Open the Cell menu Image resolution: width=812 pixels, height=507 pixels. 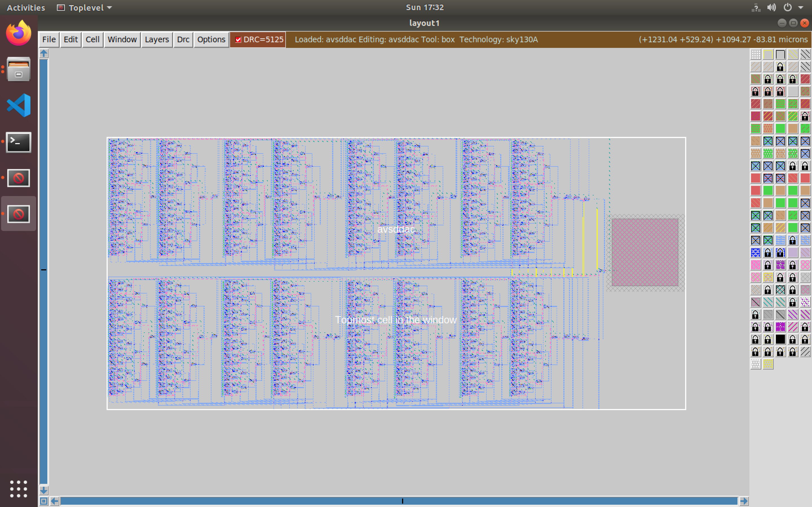(x=92, y=39)
